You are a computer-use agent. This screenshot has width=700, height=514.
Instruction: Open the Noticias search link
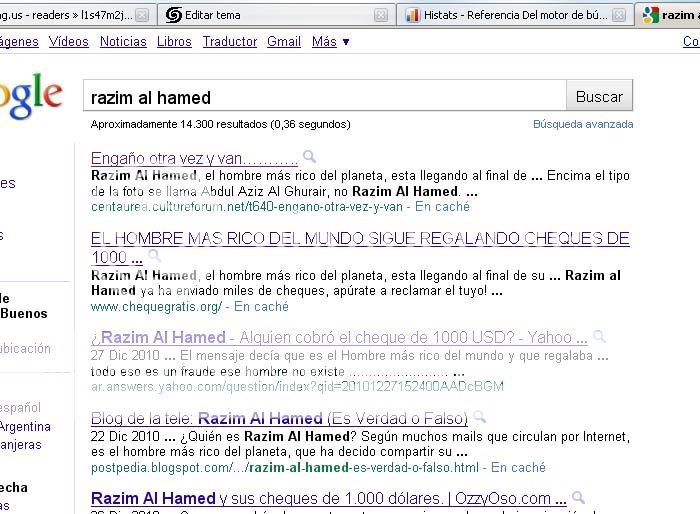(123, 42)
